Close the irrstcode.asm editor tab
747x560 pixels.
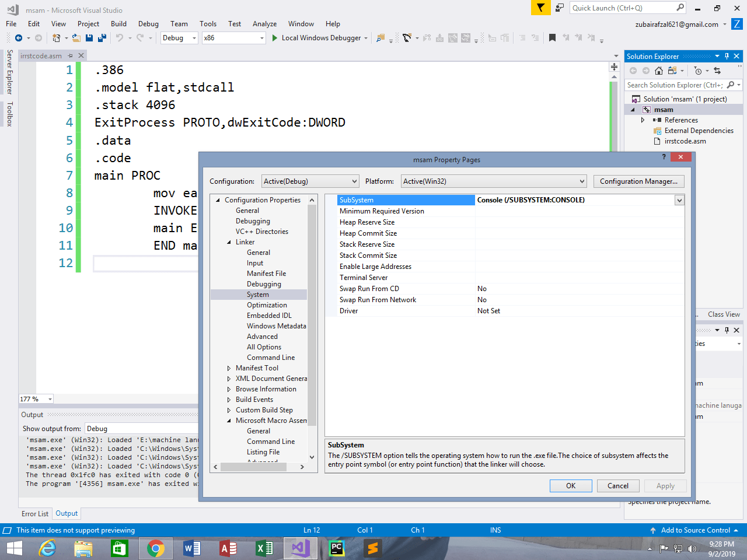coord(81,55)
